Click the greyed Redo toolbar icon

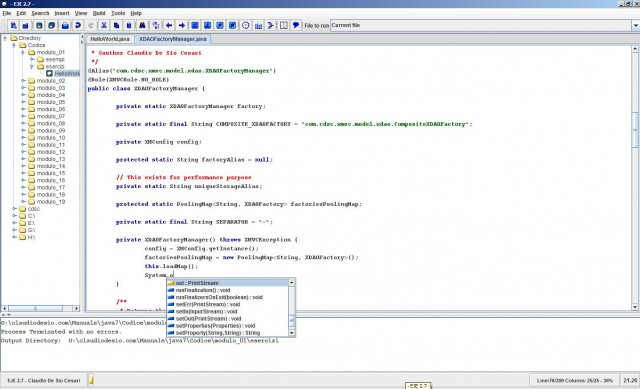[91, 25]
